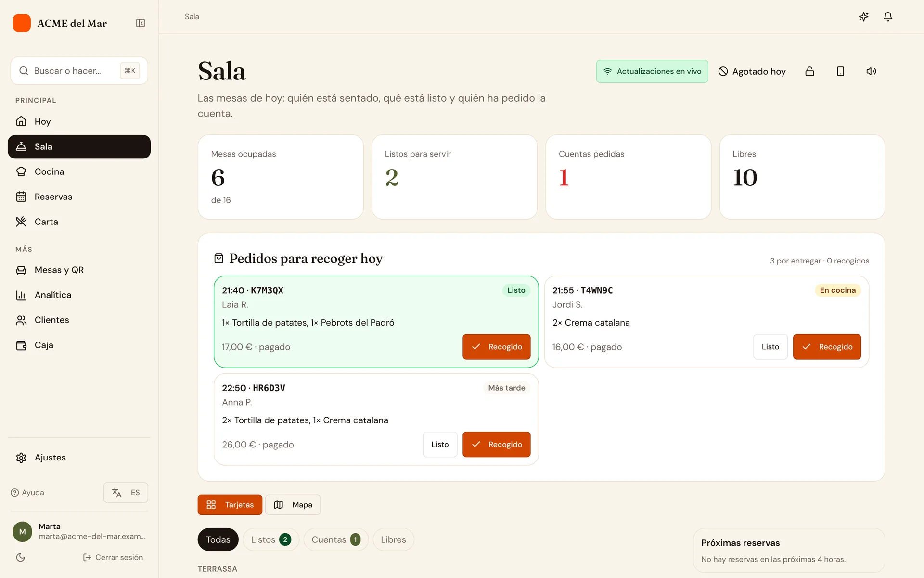Select Sala in the sidebar

coord(79,146)
